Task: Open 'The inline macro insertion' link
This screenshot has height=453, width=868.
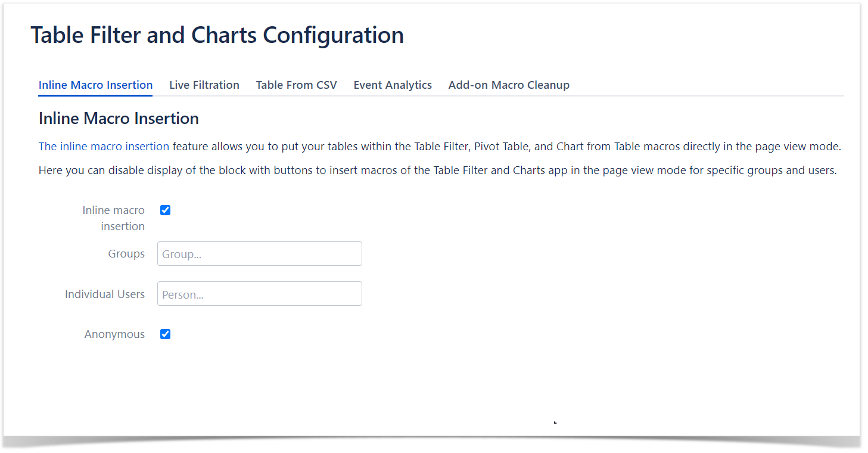Action: (x=104, y=146)
